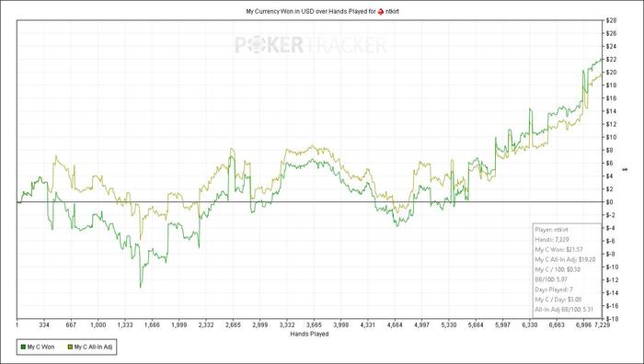This screenshot has width=644, height=364.
Task: Click the 'My C / 100: $0.30' stat
Action: click(x=558, y=269)
